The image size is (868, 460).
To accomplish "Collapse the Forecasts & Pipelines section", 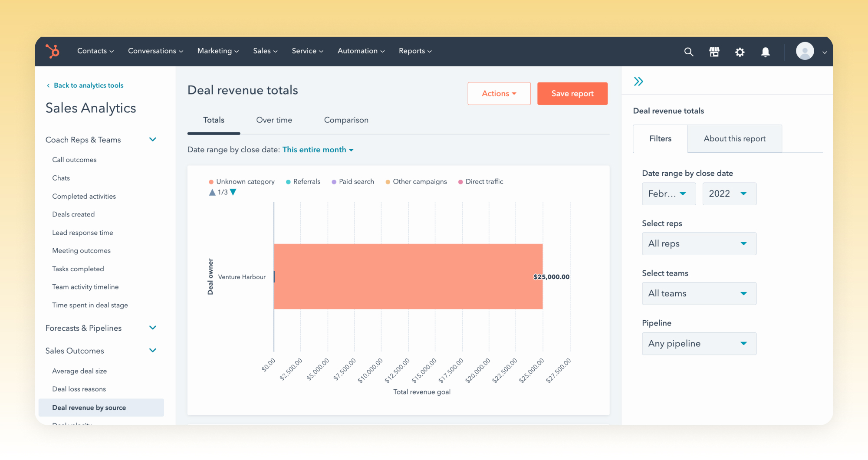I will [153, 328].
